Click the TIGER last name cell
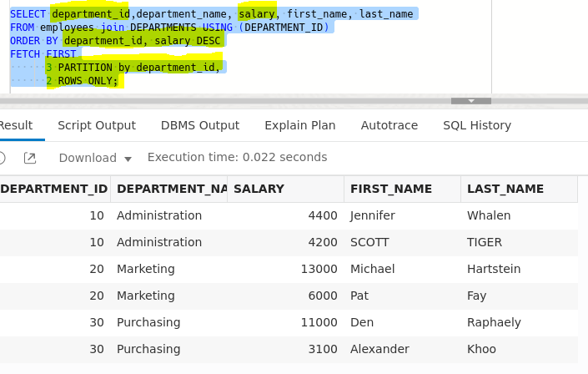This screenshot has width=588, height=374. pos(484,242)
